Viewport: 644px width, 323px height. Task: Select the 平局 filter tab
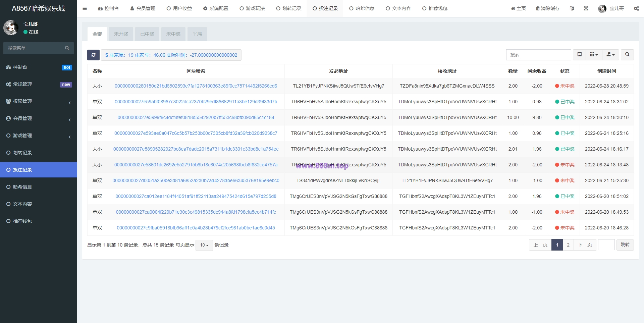(197, 34)
